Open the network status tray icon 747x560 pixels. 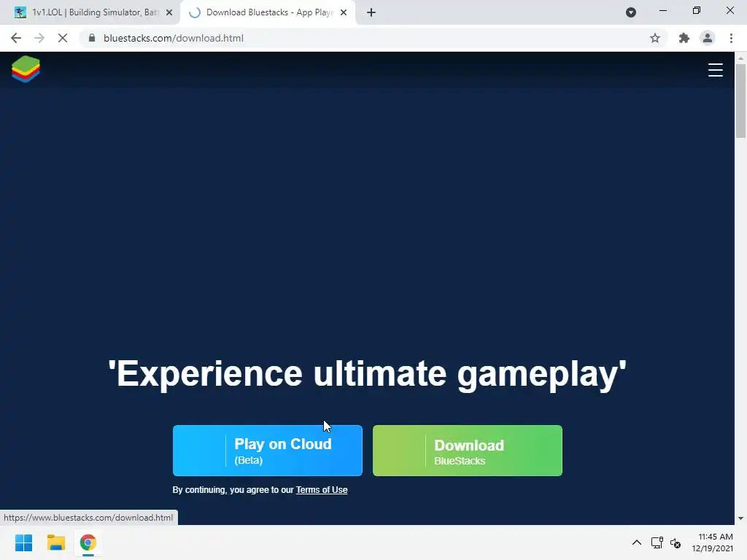point(657,542)
